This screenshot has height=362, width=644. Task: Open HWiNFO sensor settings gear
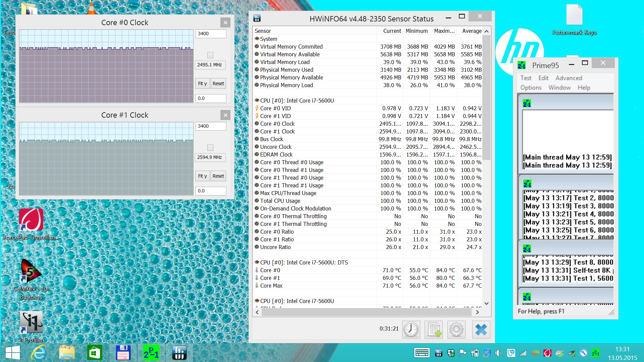point(456,329)
